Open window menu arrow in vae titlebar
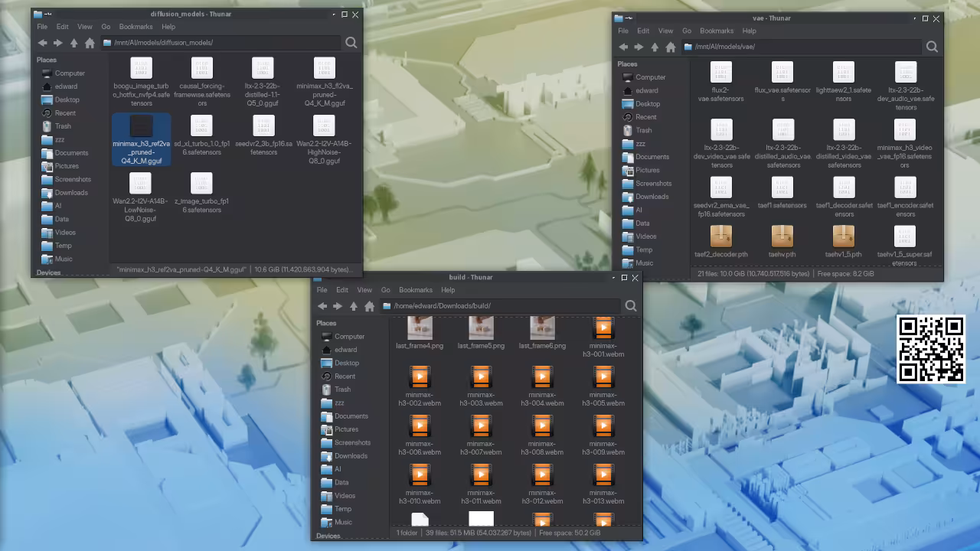The image size is (980, 551). tap(915, 18)
